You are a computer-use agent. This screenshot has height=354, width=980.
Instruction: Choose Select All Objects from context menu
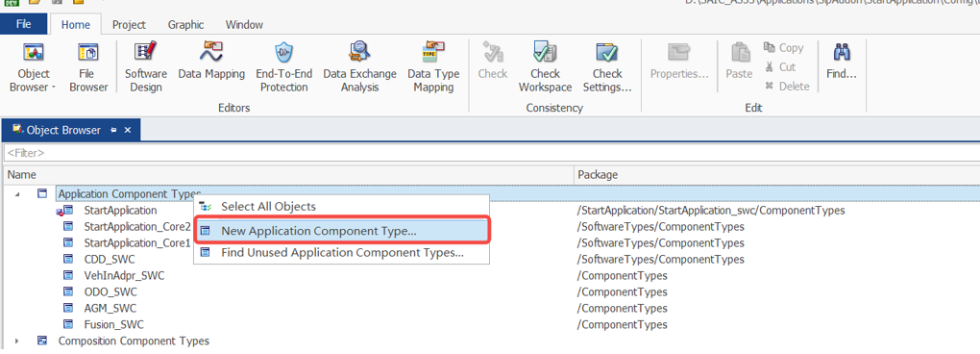341,206
